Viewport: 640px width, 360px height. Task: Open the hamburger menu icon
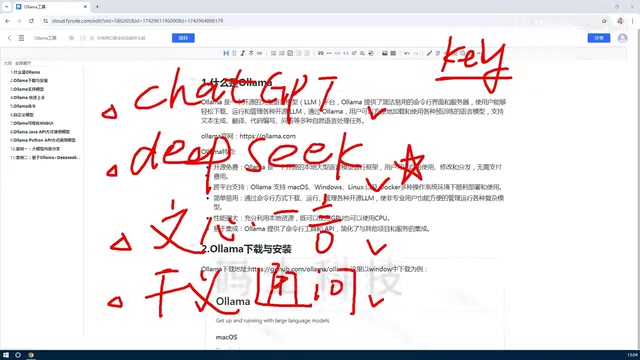21,38
